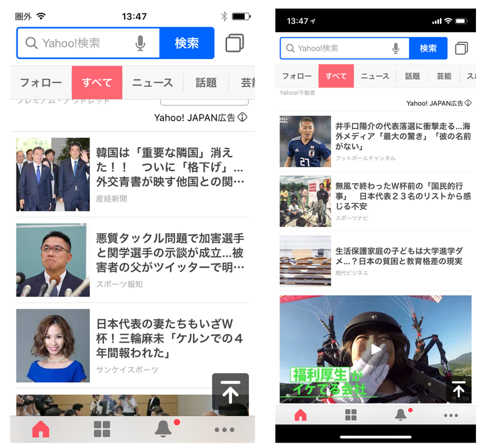The height and width of the screenshot is (448, 487).
Task: Tap the home icon in left phone bottom bar
Action: [41, 429]
